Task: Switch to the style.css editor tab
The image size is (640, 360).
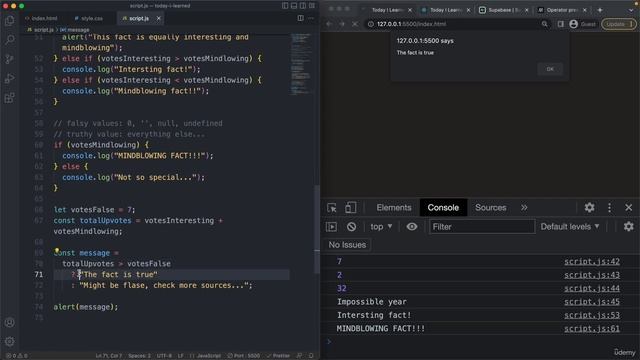Action: (89, 18)
